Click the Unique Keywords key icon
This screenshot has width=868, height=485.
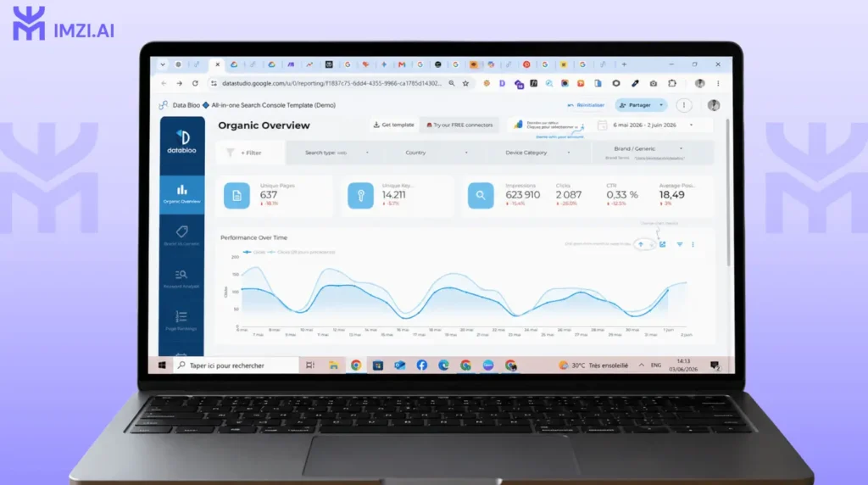[x=360, y=195]
